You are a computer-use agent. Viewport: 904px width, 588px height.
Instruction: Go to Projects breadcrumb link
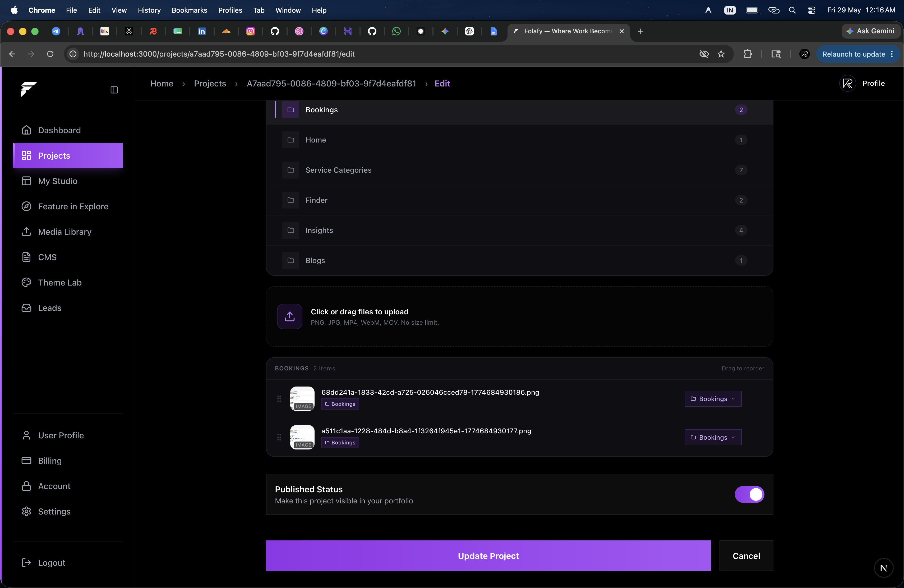210,84
